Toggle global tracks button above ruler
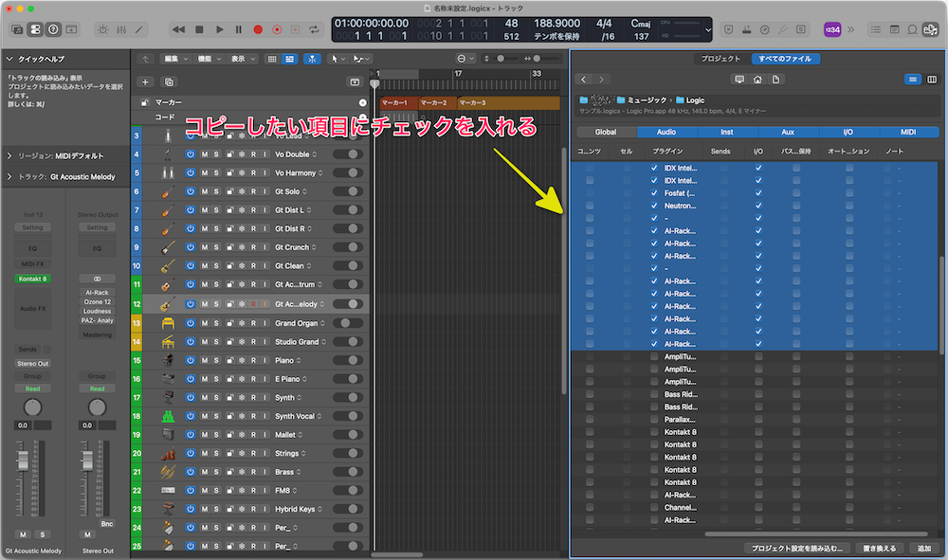The image size is (948, 560). point(355,81)
